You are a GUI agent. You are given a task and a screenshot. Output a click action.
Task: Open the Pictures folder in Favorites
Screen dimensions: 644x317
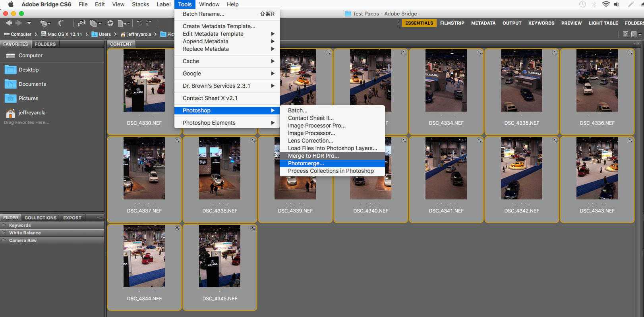tap(28, 98)
